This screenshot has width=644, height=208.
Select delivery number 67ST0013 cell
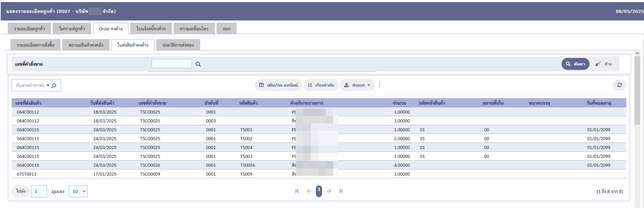[27, 174]
